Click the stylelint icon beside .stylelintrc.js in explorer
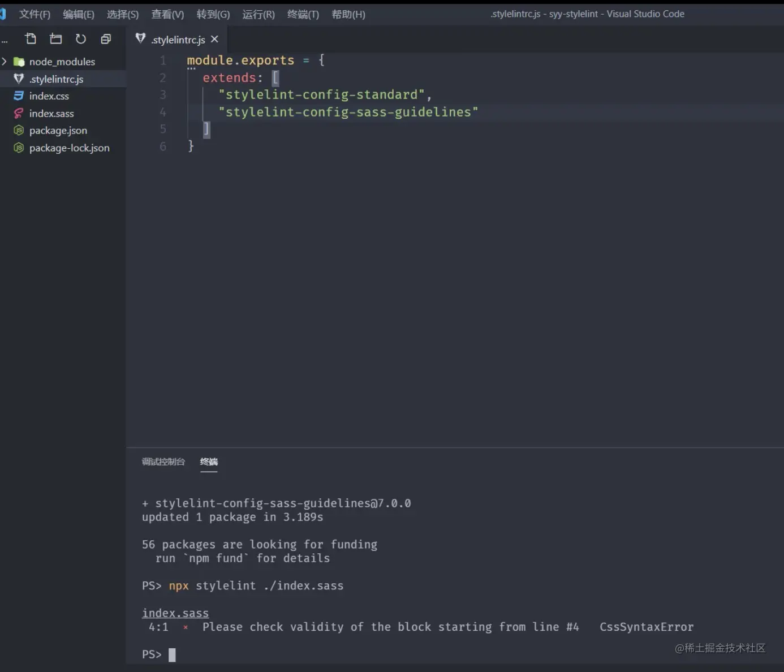This screenshot has height=672, width=784. (19, 79)
